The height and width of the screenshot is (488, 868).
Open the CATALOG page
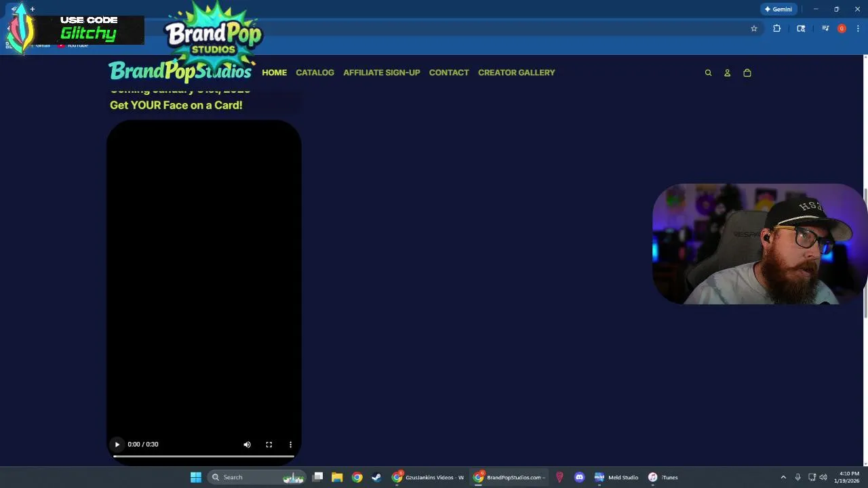pos(315,73)
